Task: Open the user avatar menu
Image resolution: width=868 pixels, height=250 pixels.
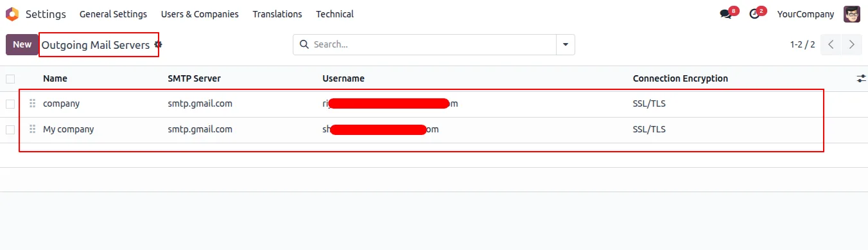Action: coord(852,14)
